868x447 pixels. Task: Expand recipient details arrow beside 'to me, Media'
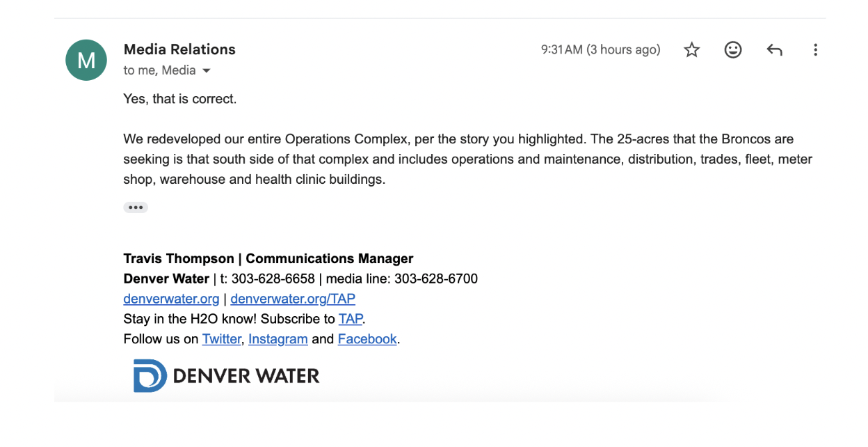[207, 71]
